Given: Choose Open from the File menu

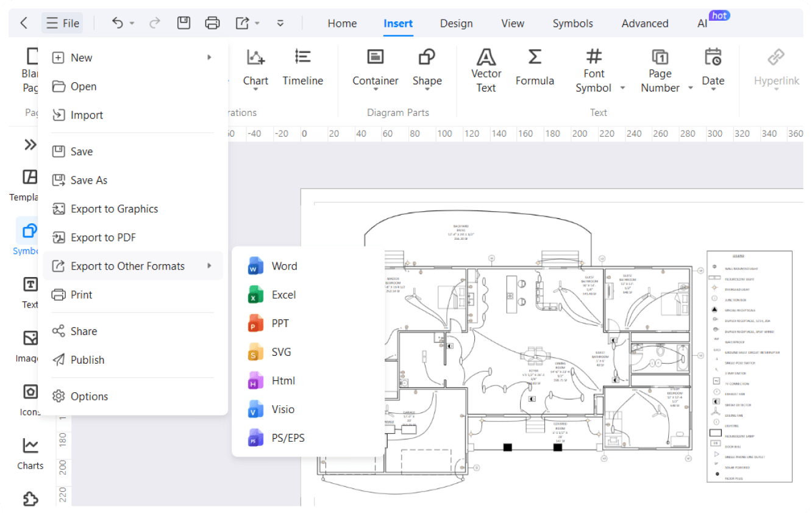Looking at the screenshot, I should (x=133, y=86).
